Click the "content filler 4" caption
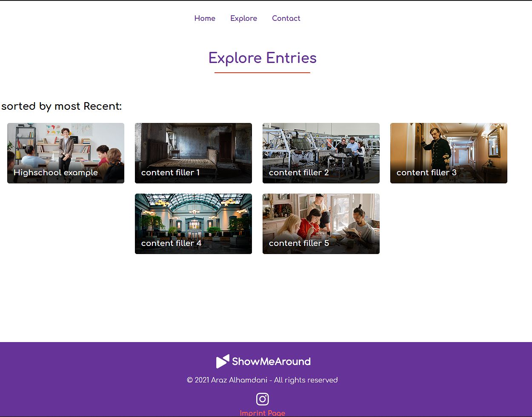 (171, 243)
